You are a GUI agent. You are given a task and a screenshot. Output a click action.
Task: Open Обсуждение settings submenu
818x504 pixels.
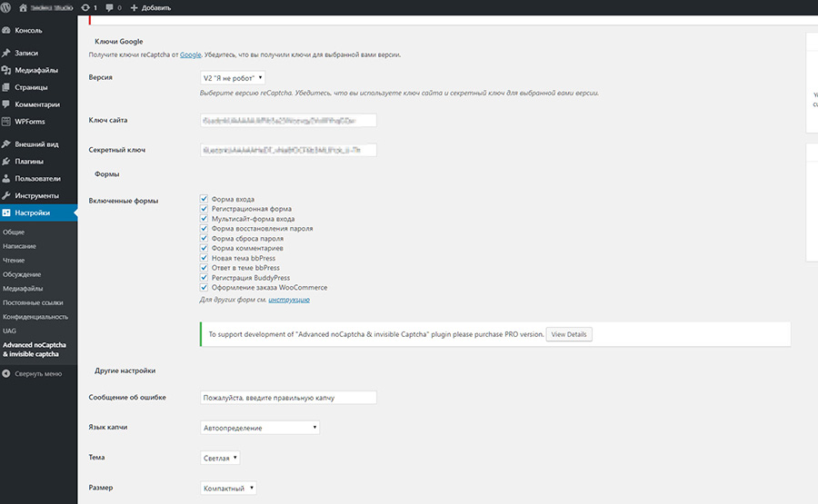pos(22,274)
